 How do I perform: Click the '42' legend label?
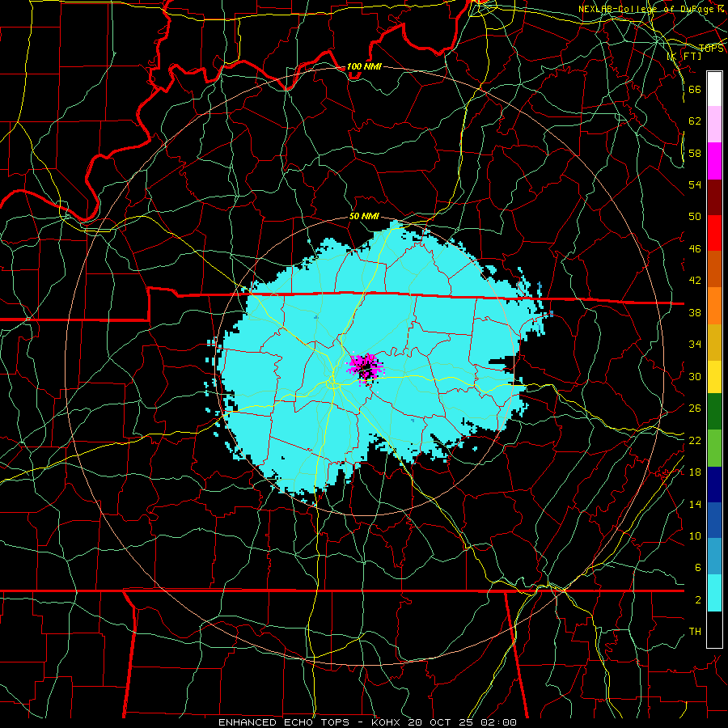695,280
